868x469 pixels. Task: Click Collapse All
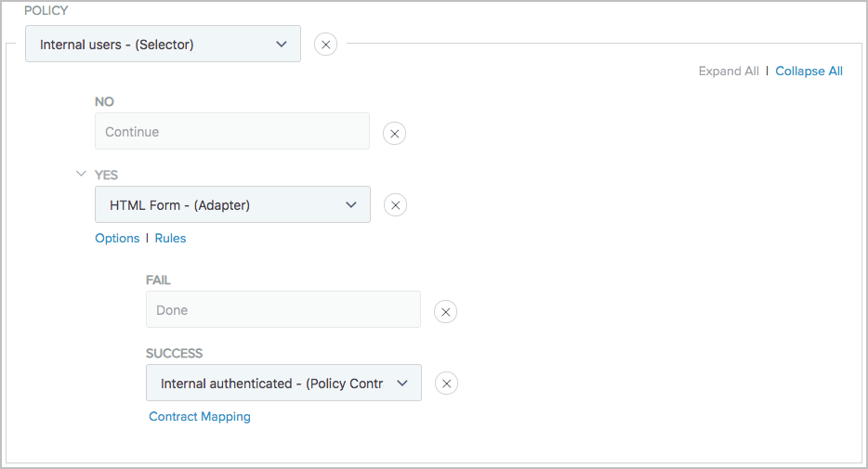809,72
